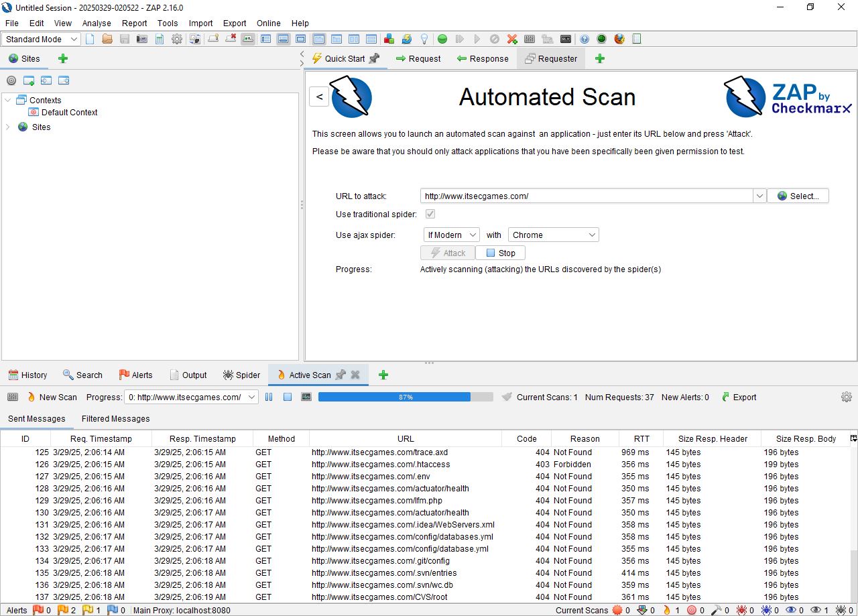This screenshot has height=616, width=858.
Task: Click the add-on marketplace colored blocks icon
Action: coord(389,39)
